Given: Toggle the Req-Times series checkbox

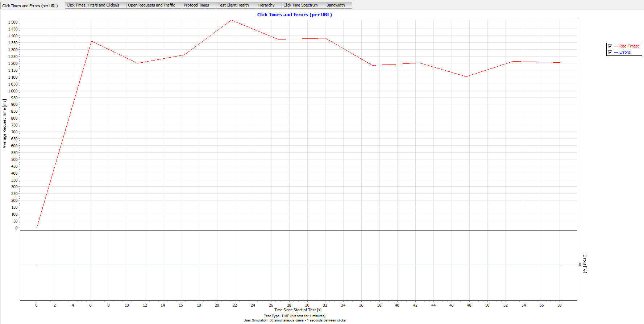Looking at the screenshot, I should click(x=610, y=46).
